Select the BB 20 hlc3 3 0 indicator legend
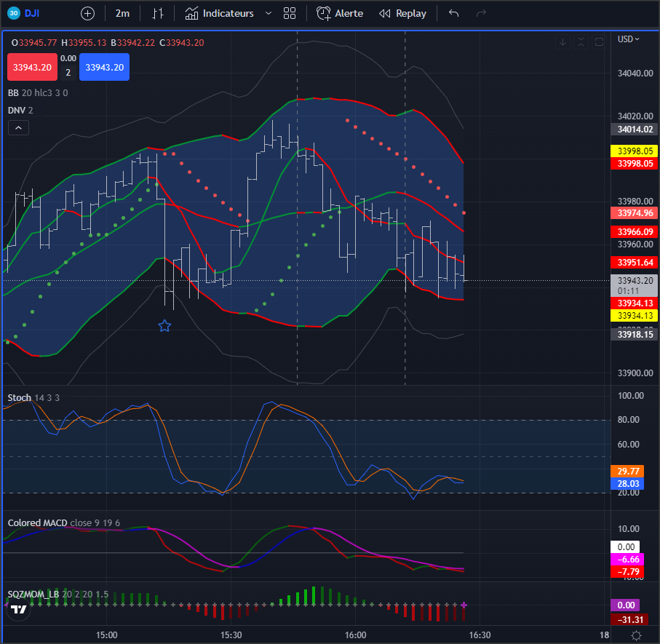This screenshot has height=644, width=660. click(38, 93)
